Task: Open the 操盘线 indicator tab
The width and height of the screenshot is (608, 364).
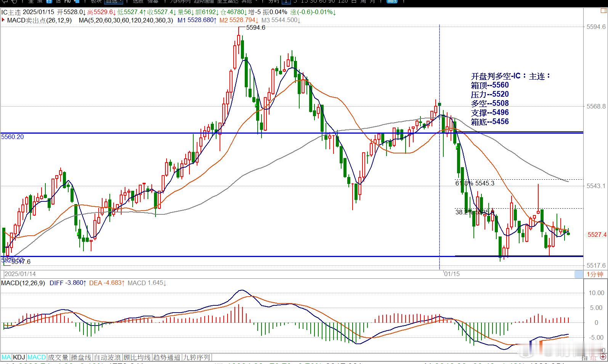Action: pos(81,358)
